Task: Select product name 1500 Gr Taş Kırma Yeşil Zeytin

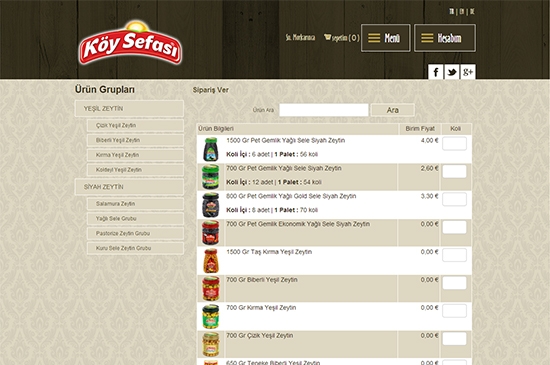Action: click(269, 252)
